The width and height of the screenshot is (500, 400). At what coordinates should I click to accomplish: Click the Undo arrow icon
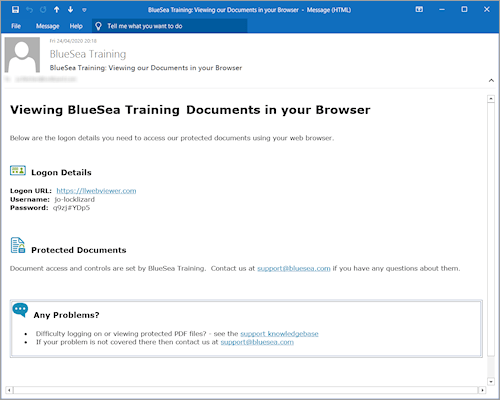click(x=29, y=10)
